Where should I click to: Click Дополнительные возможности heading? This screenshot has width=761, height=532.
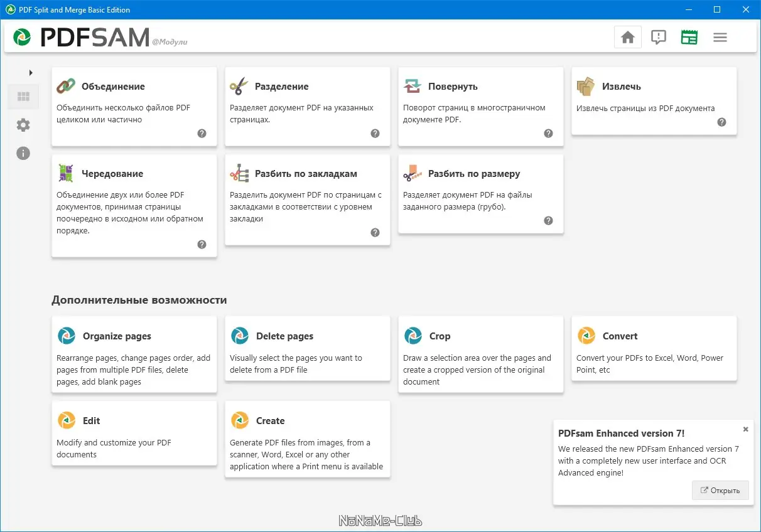[139, 301]
